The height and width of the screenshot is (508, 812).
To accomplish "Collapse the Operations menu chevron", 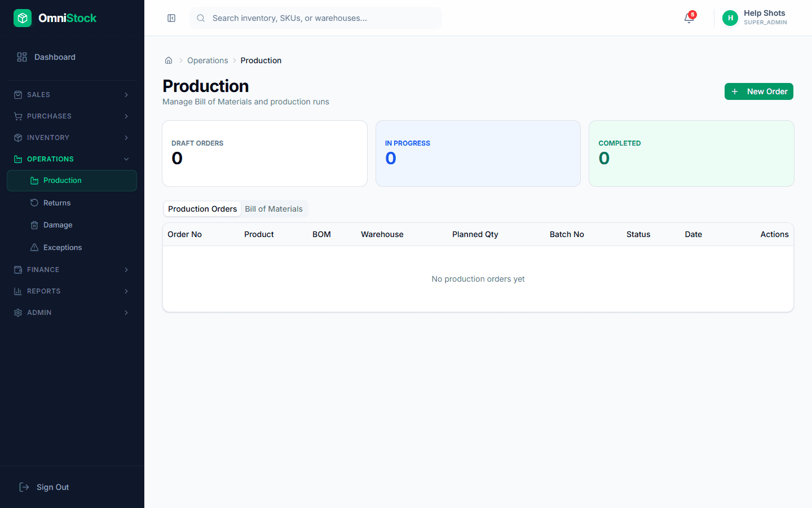I will pyautogui.click(x=126, y=159).
